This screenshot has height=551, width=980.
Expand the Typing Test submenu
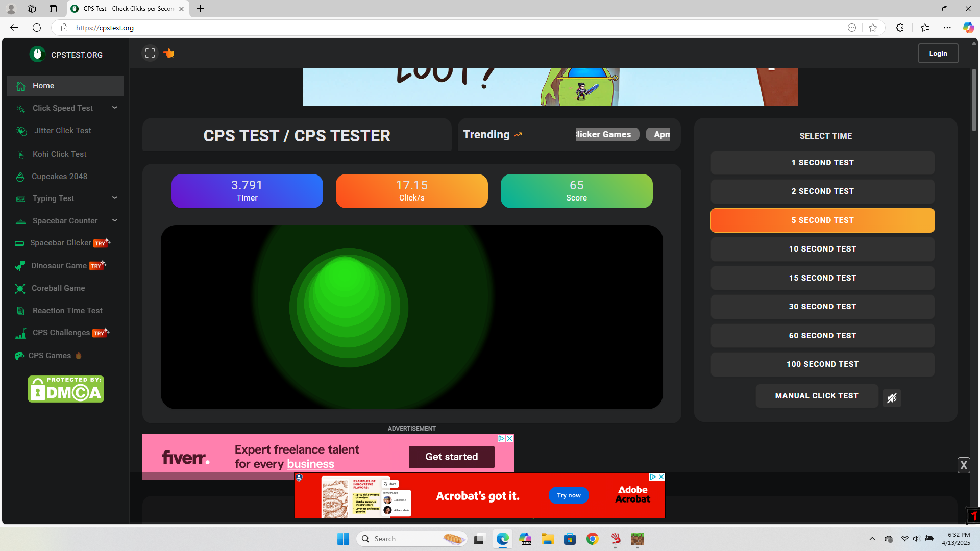115,198
